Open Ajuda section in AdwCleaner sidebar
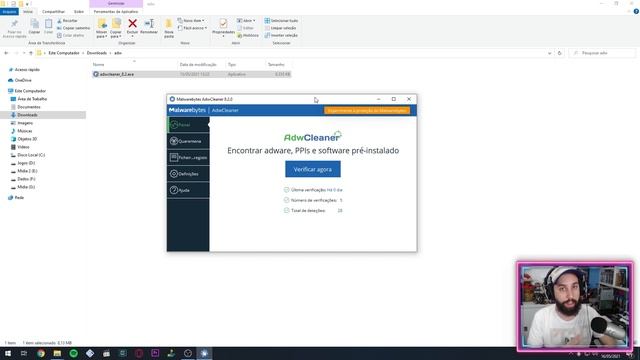 pos(188,190)
